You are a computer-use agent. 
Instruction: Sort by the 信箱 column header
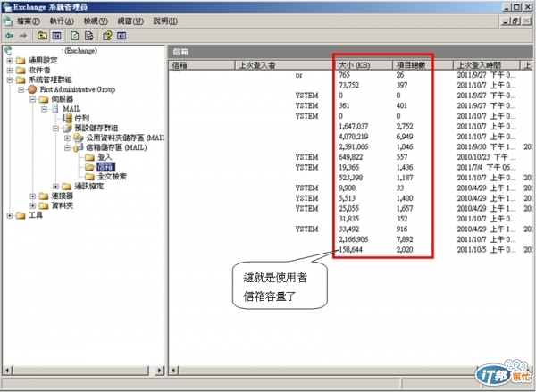click(202, 65)
